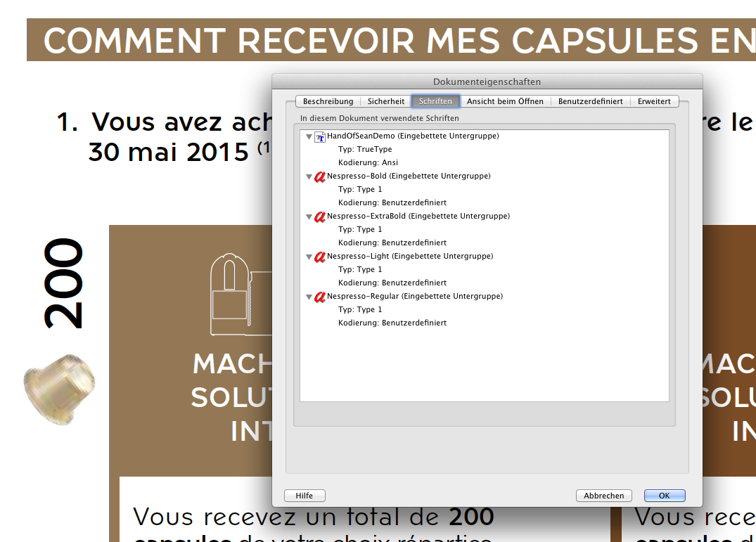Click the Type 1 icon beside Nespresso-Regular

pos(320,297)
